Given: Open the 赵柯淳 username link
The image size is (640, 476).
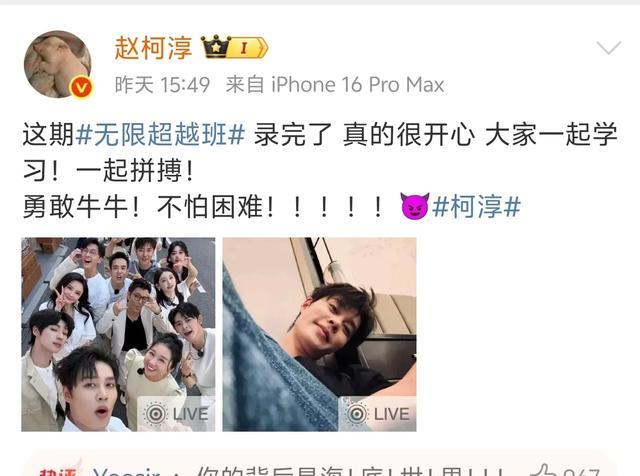Looking at the screenshot, I should (x=153, y=48).
